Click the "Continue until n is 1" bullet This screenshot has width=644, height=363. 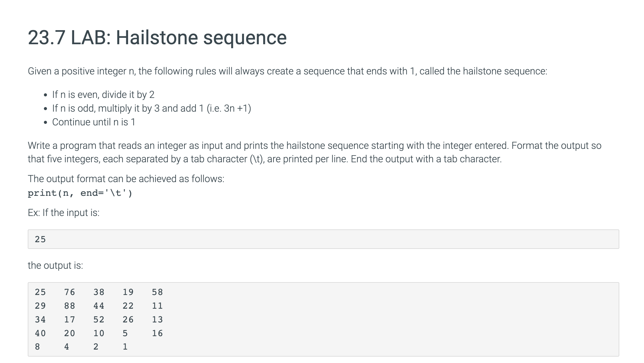coord(93,122)
